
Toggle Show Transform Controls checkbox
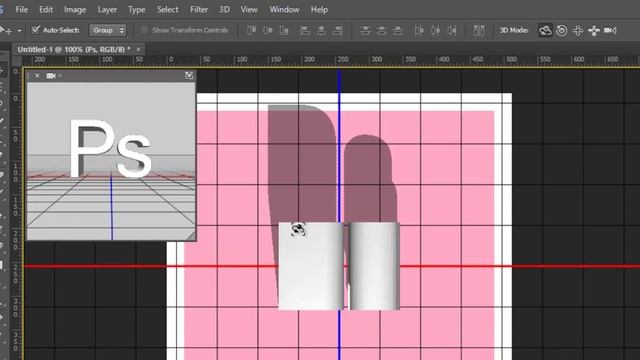coord(144,30)
